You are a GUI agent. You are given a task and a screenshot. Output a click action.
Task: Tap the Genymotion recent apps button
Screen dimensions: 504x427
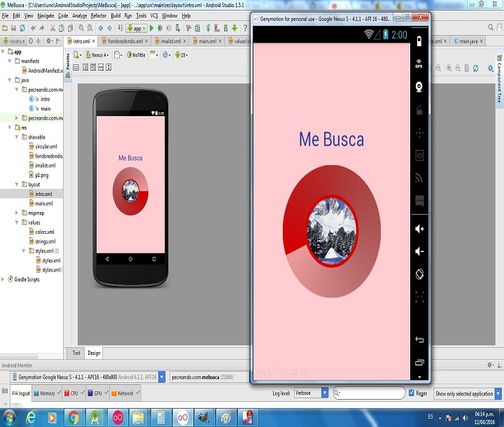click(419, 363)
